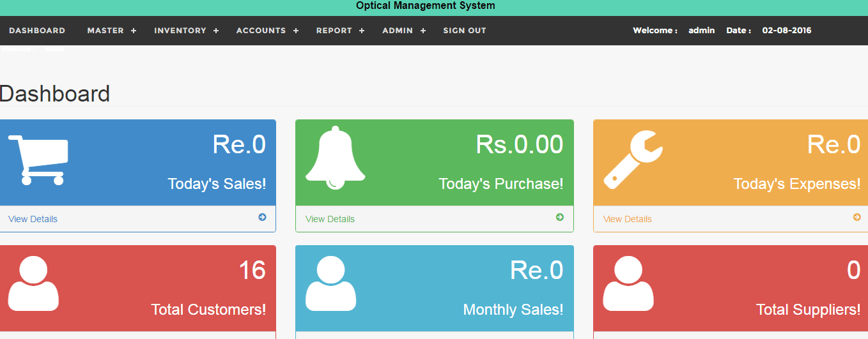Expand the Admin menu
This screenshot has width=868, height=339.
click(404, 31)
